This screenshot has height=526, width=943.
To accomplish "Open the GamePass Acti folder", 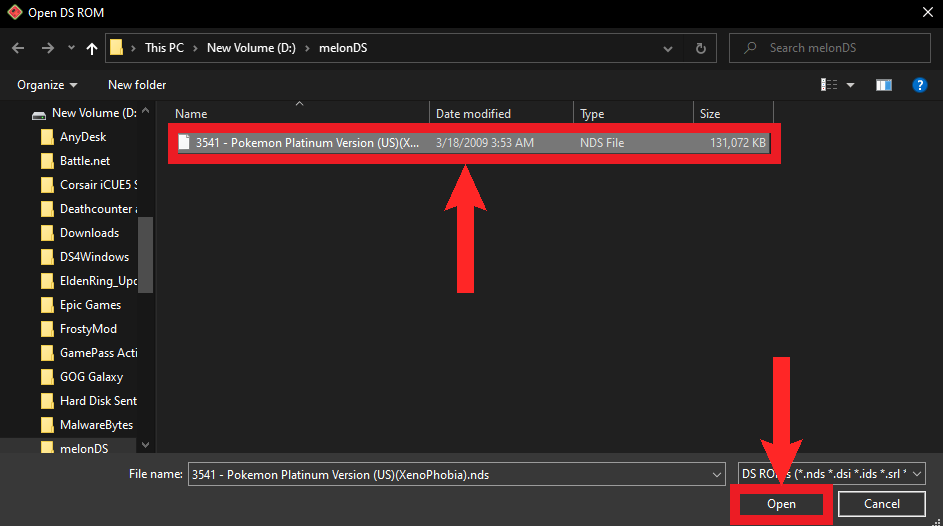I will tap(98, 353).
